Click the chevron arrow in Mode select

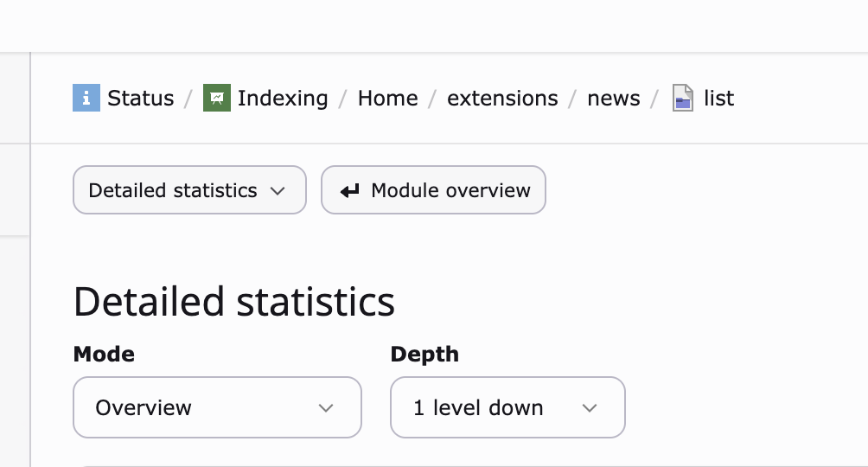[x=326, y=408]
